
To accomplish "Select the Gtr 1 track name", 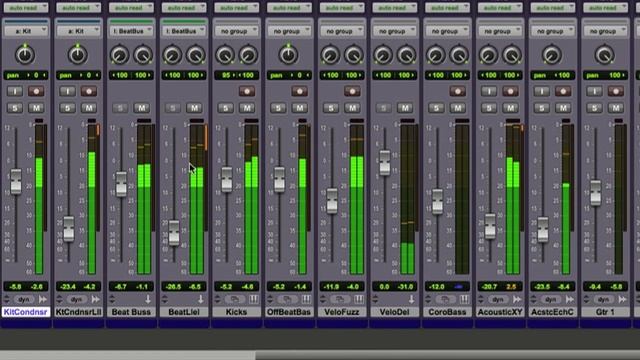I will click(x=605, y=312).
